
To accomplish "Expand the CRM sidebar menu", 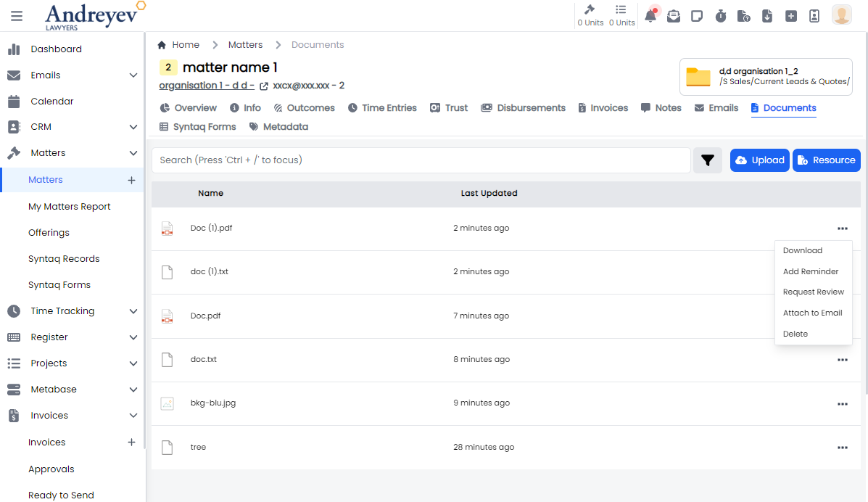I will [133, 127].
